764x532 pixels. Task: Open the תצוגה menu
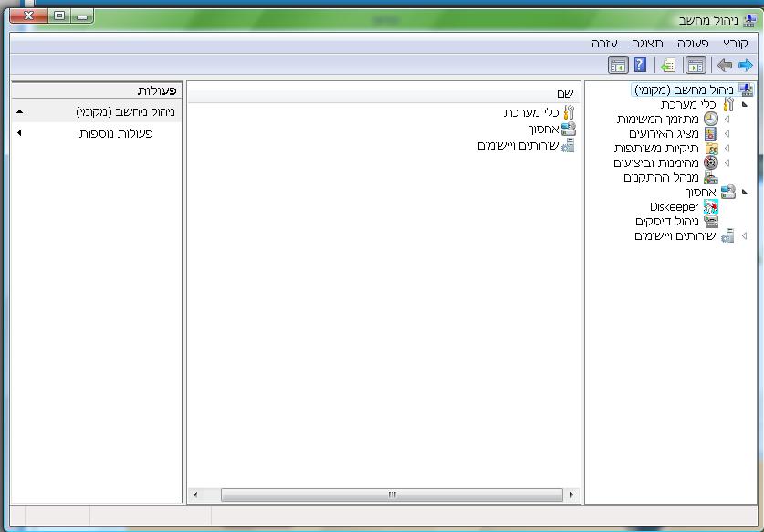point(647,44)
